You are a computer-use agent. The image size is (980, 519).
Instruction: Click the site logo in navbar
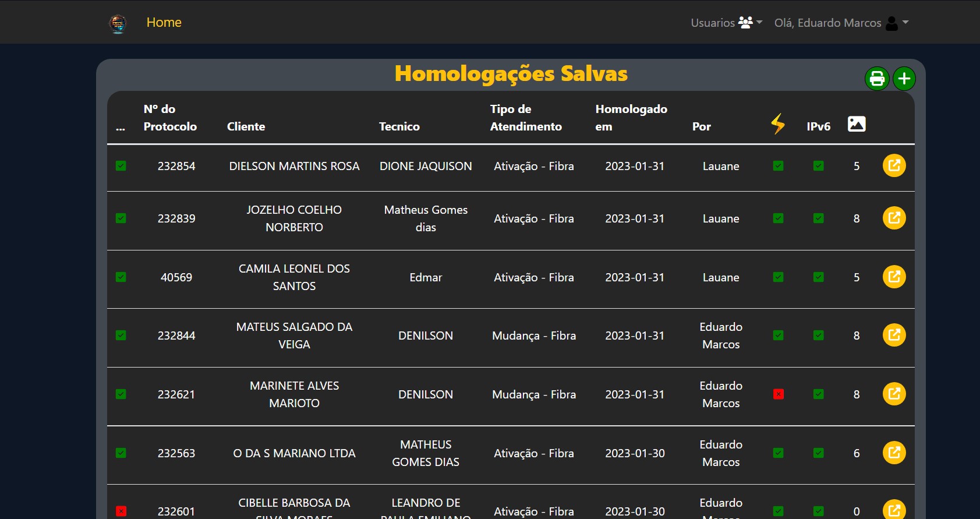click(118, 23)
